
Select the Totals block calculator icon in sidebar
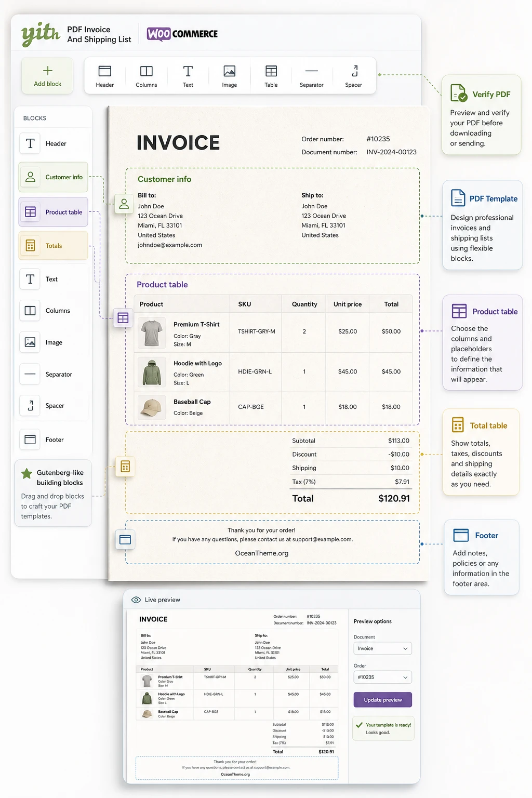tap(30, 246)
